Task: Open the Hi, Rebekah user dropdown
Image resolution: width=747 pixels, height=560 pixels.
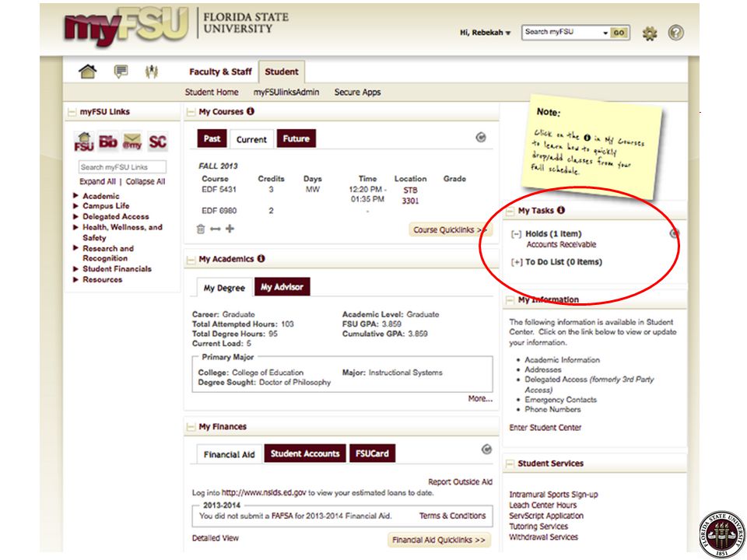Action: (x=485, y=33)
